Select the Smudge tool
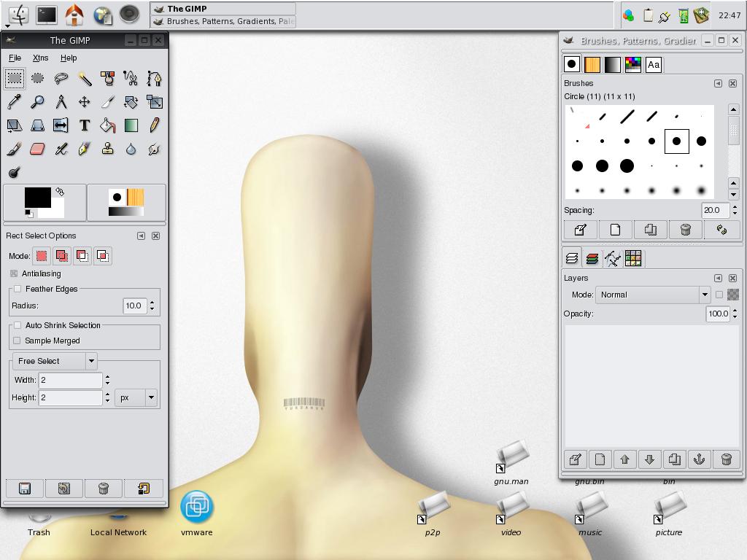The height and width of the screenshot is (560, 747). (x=155, y=149)
